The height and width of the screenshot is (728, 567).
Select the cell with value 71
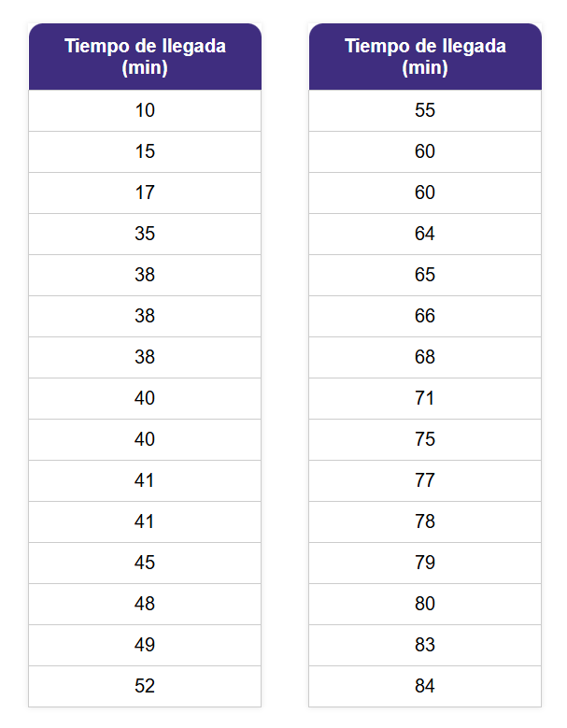pos(425,398)
